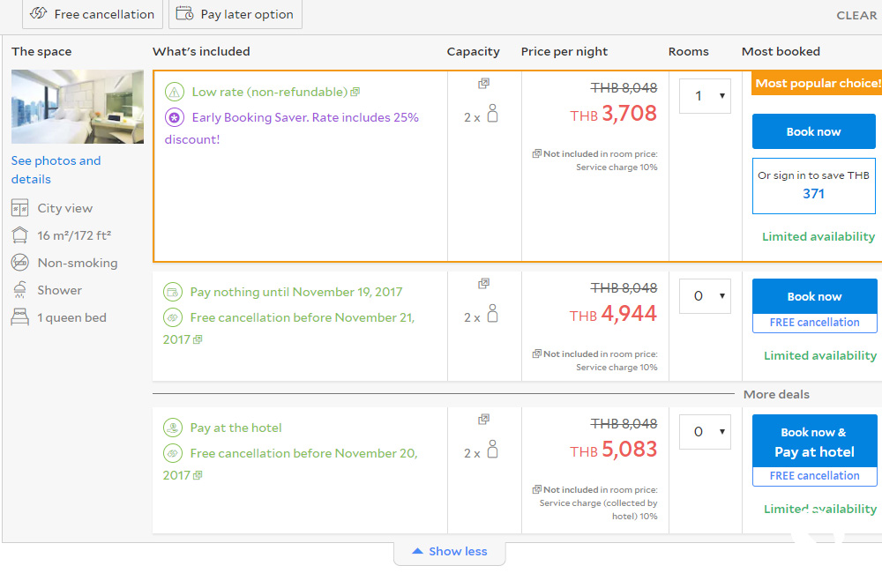Click the capacity popup icon for THB 4,944 rate

pyautogui.click(x=483, y=284)
